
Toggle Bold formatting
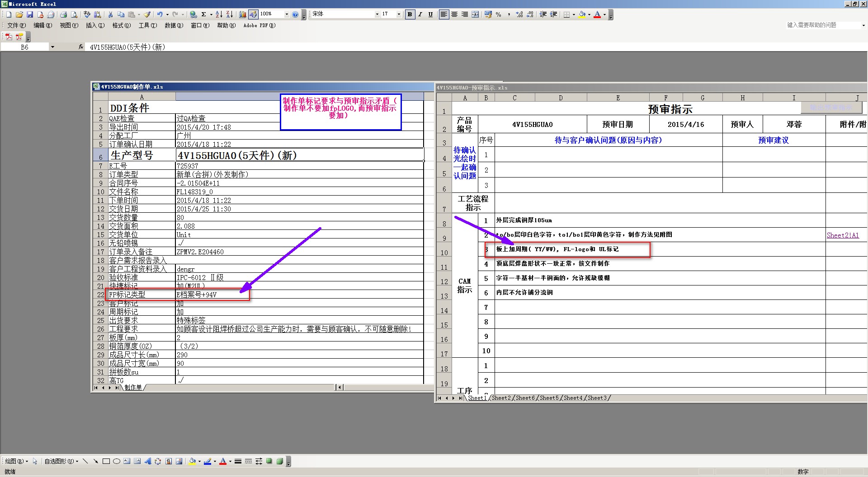[x=410, y=14]
